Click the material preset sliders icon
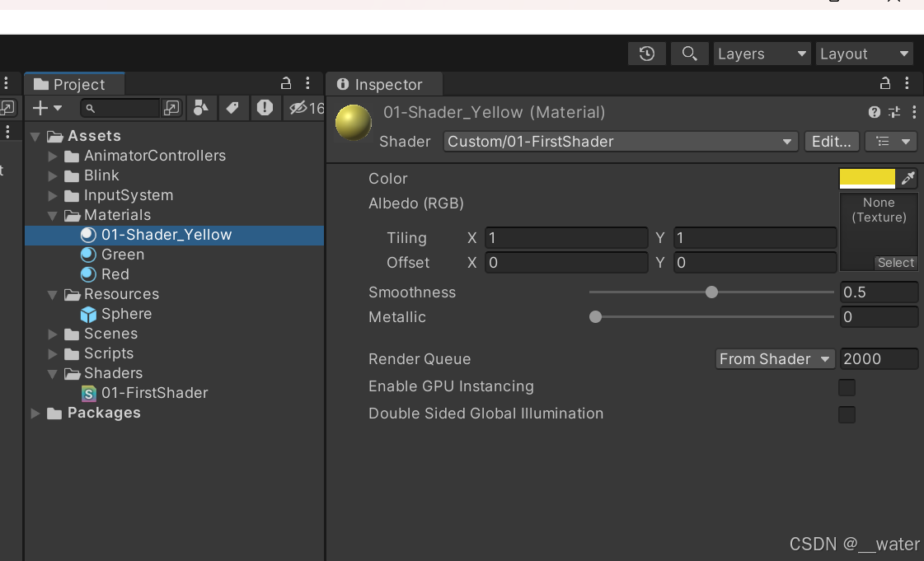The height and width of the screenshot is (561, 924). point(894,112)
